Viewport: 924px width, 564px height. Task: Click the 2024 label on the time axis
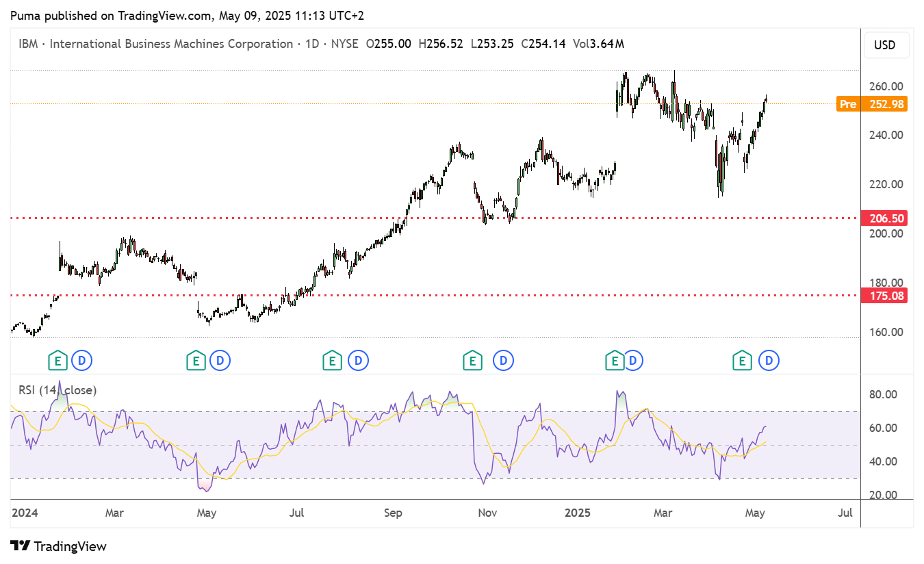coord(25,513)
